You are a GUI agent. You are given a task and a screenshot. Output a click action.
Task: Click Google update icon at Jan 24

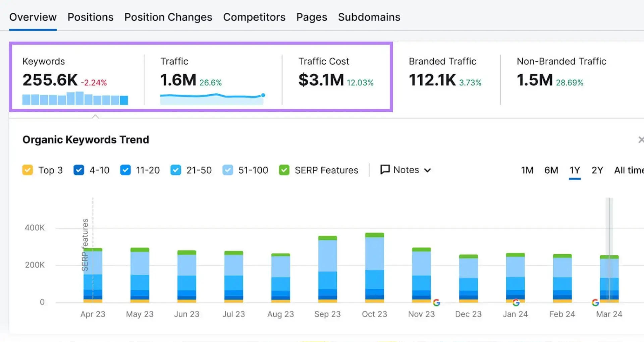(x=516, y=302)
